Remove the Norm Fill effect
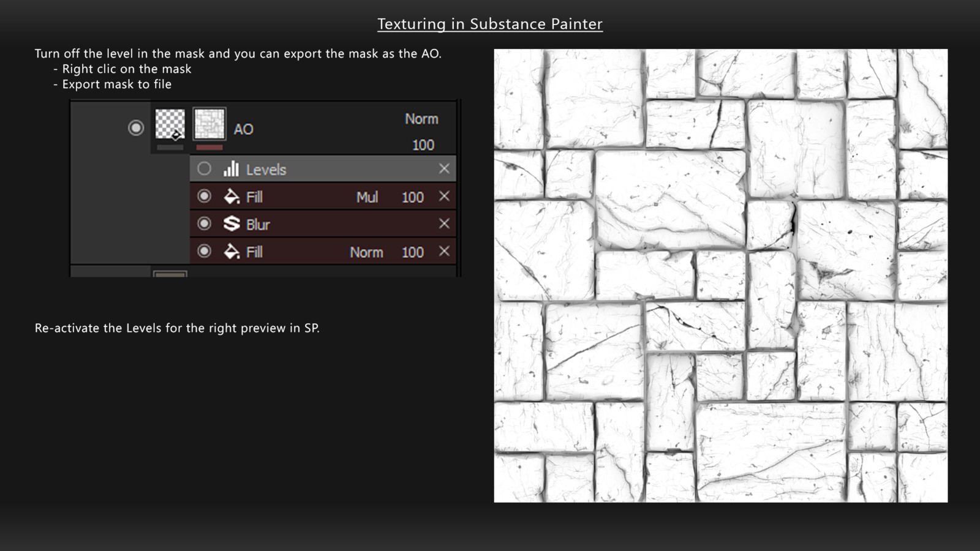980x551 pixels. tap(444, 251)
